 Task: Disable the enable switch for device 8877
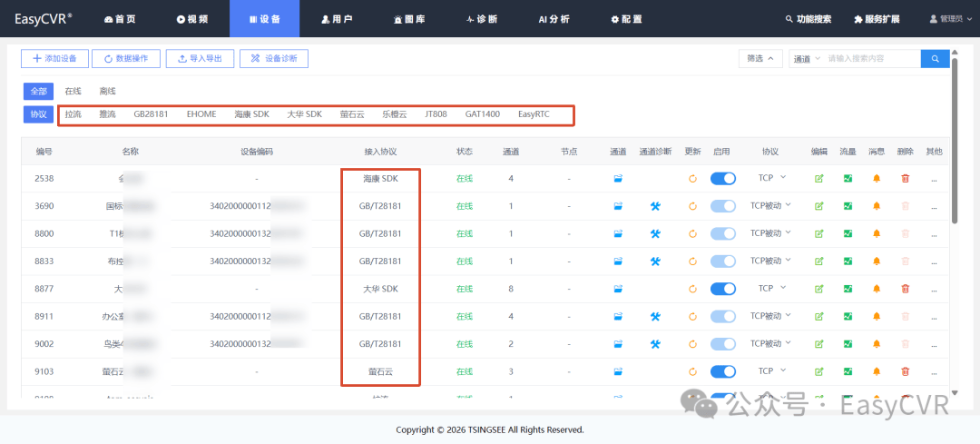[x=723, y=289]
